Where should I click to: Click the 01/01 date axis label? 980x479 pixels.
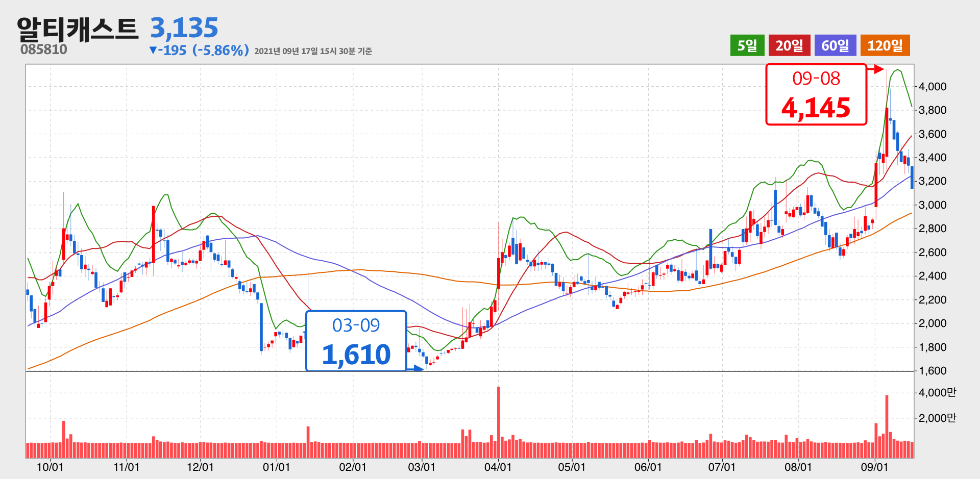click(x=276, y=467)
